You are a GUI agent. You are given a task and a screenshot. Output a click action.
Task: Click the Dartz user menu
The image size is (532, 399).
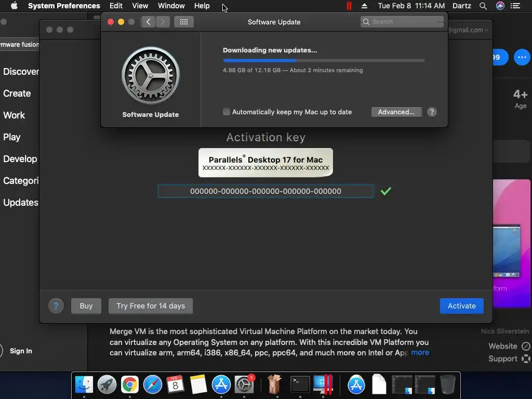pos(462,6)
